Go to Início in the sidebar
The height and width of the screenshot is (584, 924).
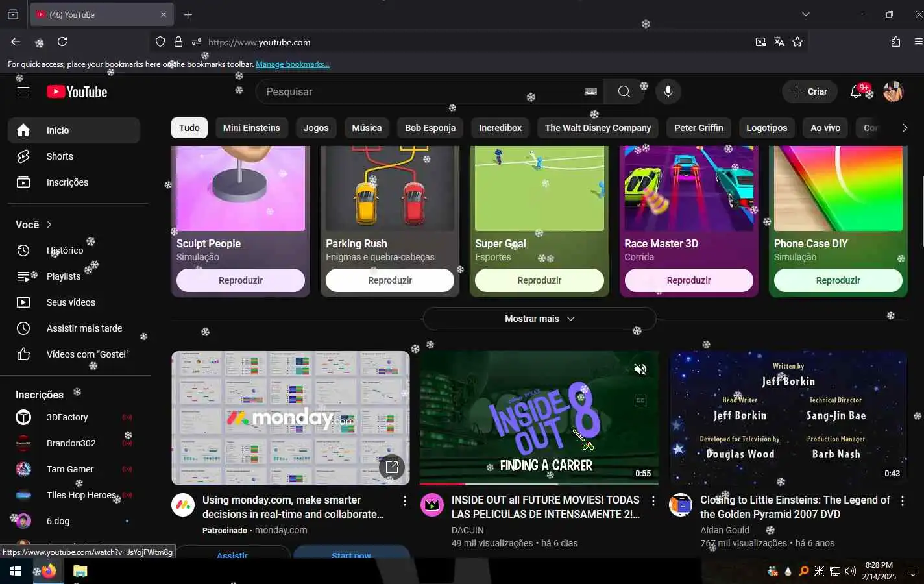(74, 130)
